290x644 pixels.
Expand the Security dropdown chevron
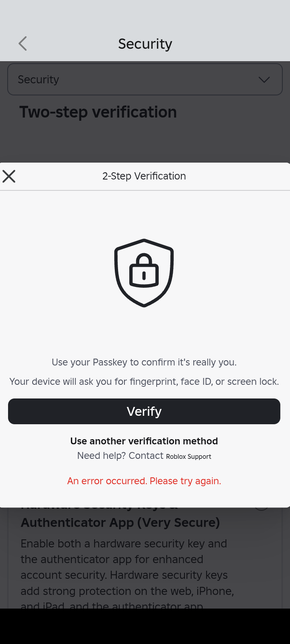(264, 80)
